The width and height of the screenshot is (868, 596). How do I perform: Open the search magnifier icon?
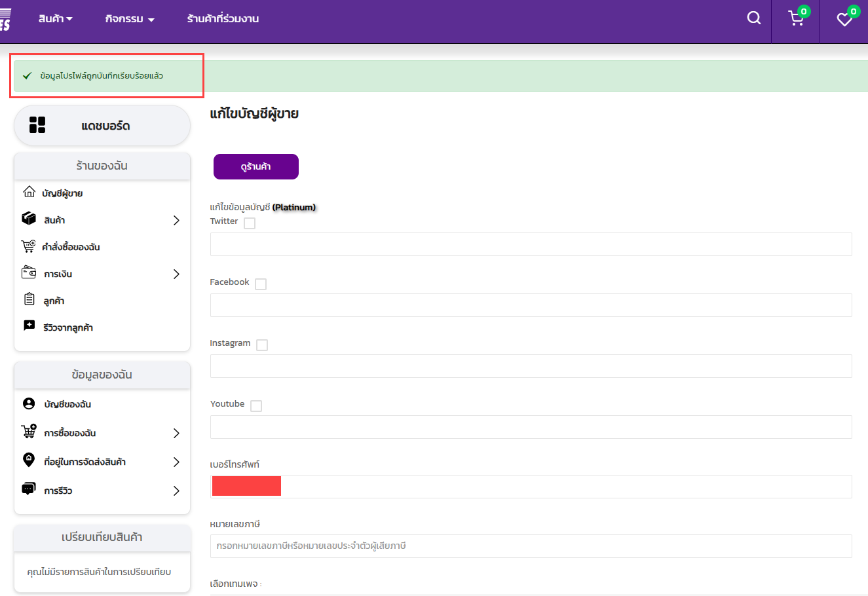coord(754,18)
